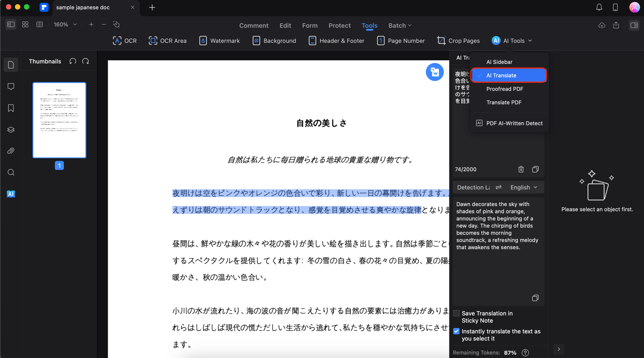This screenshot has height=358, width=644.
Task: Swap source and target languages
Action: [499, 187]
